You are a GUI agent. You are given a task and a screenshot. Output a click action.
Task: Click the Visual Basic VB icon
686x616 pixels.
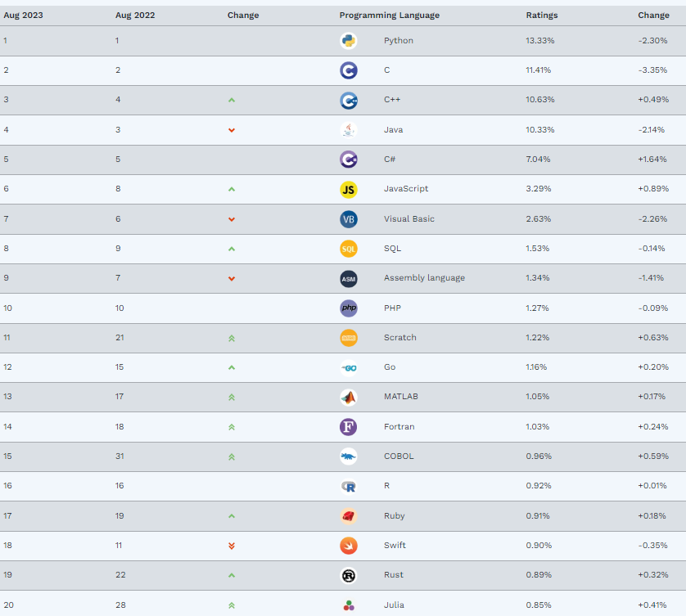coord(349,219)
